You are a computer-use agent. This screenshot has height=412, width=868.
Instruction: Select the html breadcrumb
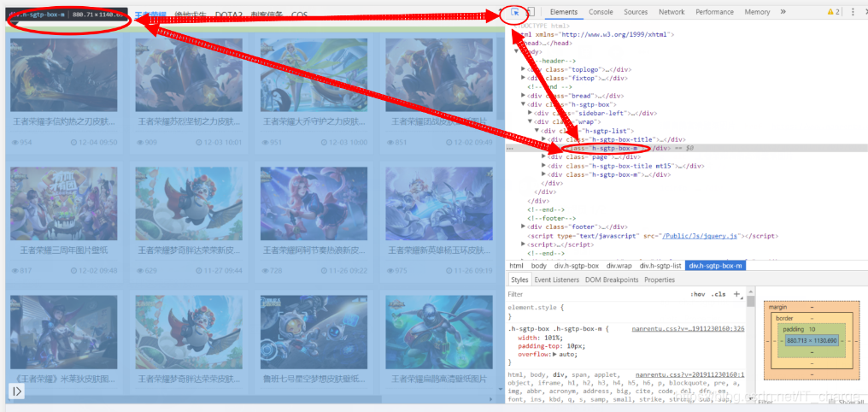pyautogui.click(x=516, y=266)
